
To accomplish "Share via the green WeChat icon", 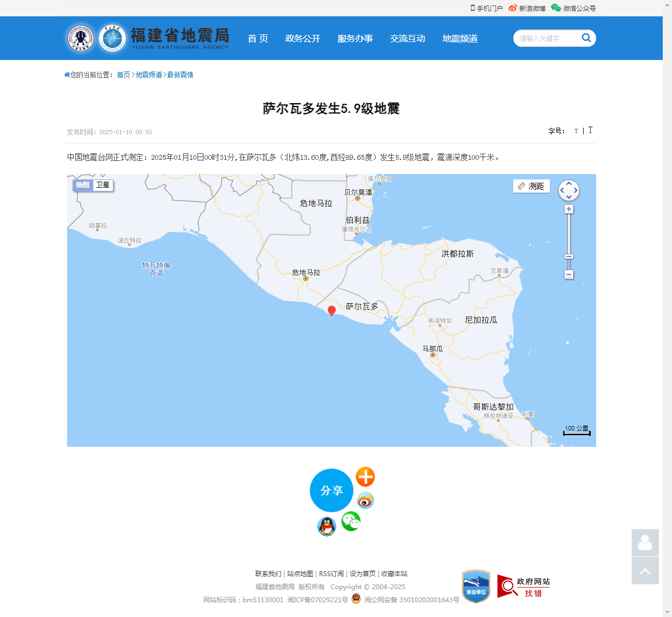I will coord(351,522).
